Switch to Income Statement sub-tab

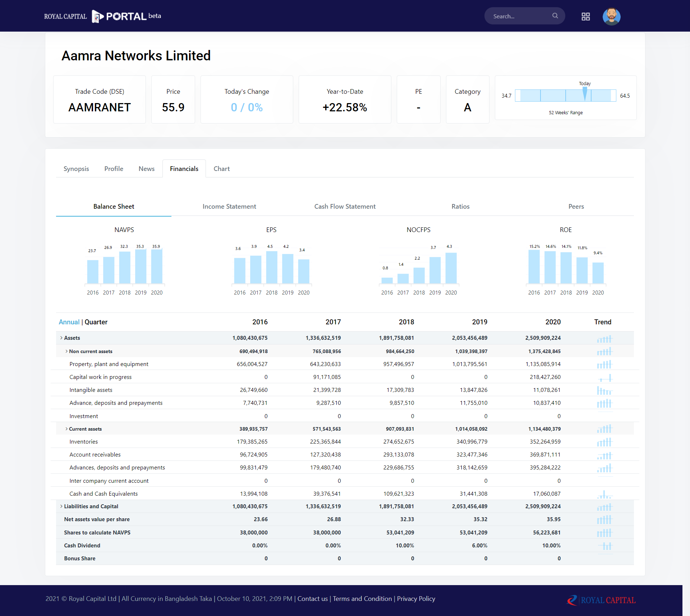(229, 207)
